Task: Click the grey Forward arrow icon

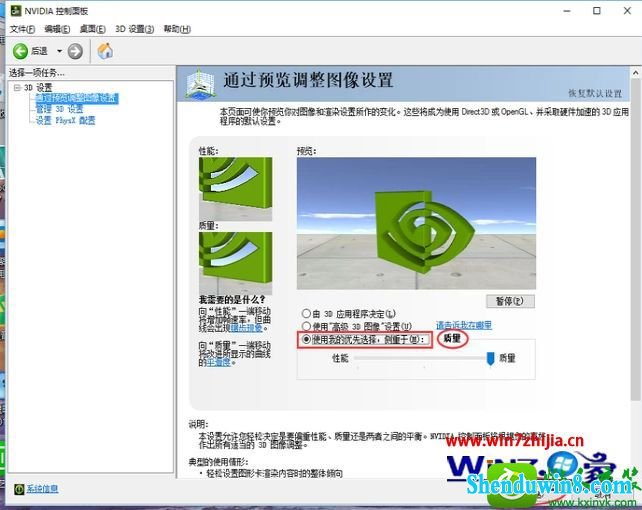Action: click(x=75, y=51)
